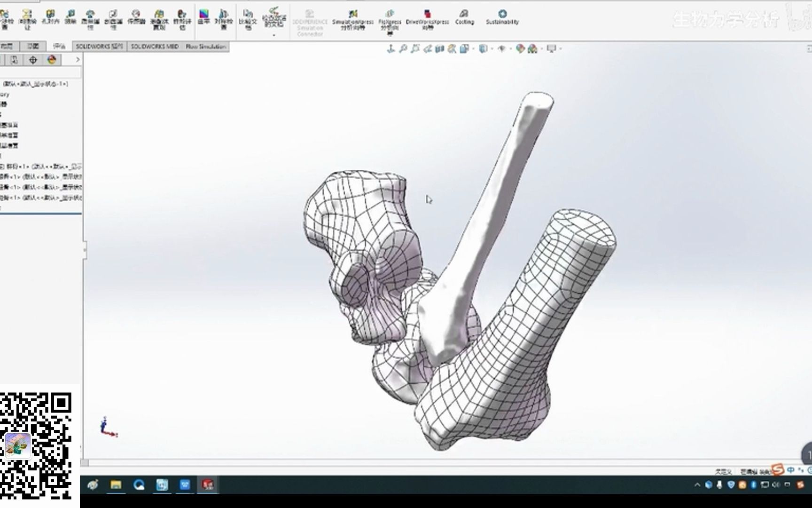Viewport: 812px width, 508px height.
Task: Launch FloXpress analysis wizard
Action: pyautogui.click(x=390, y=22)
